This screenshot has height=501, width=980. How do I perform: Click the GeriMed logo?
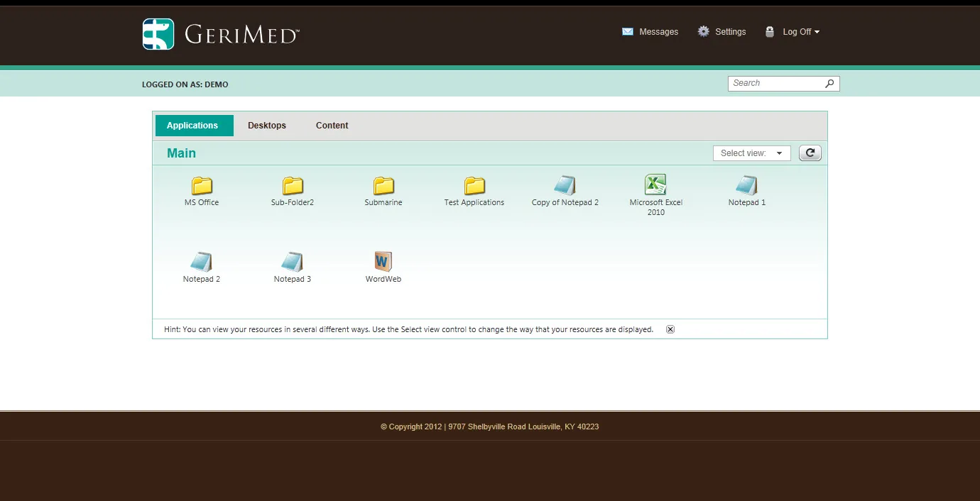[x=221, y=33]
